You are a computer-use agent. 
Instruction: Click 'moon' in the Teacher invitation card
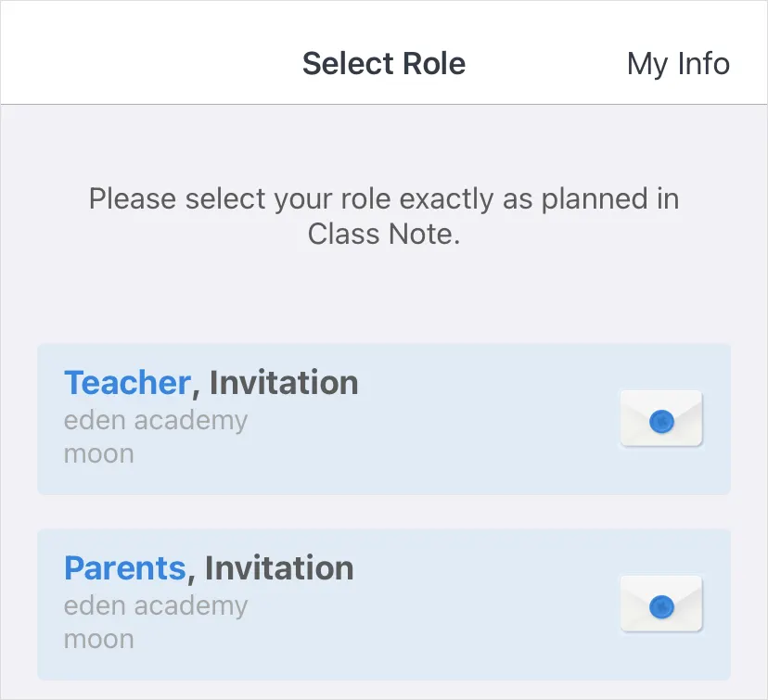pos(98,453)
